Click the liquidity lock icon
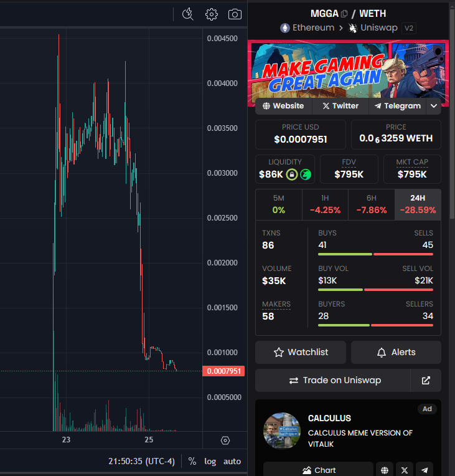 pos(292,174)
